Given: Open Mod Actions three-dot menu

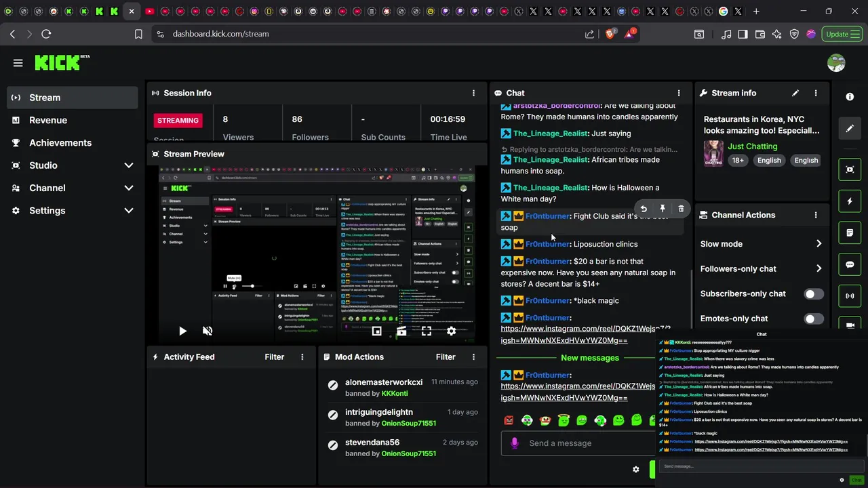Looking at the screenshot, I should coord(473,357).
